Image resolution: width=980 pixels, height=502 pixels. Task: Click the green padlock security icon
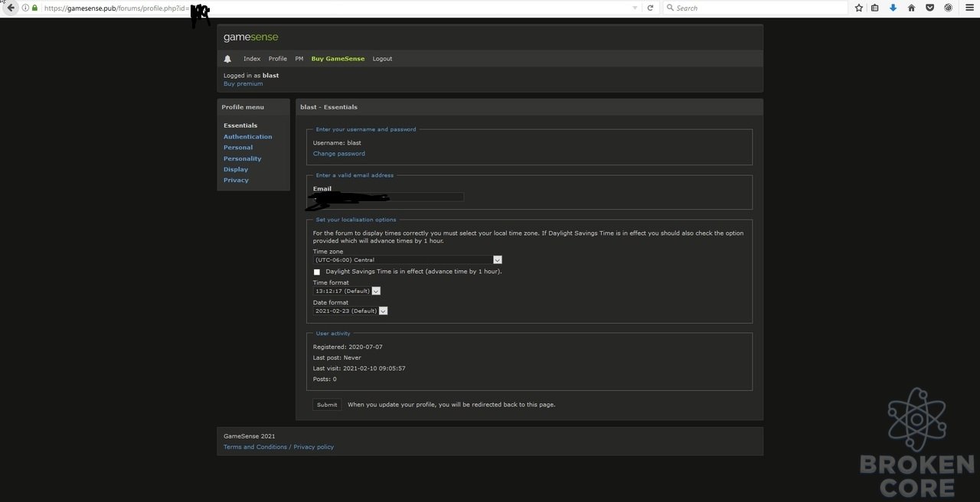click(x=34, y=8)
